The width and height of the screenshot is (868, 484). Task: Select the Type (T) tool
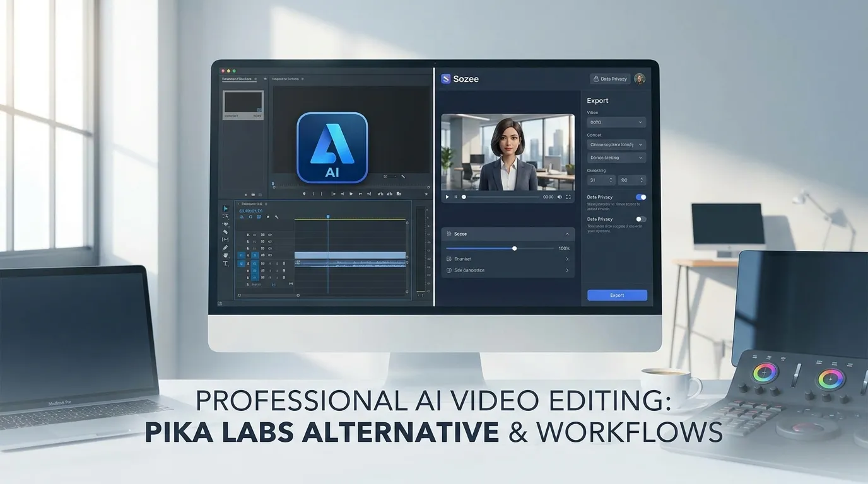coord(225,263)
